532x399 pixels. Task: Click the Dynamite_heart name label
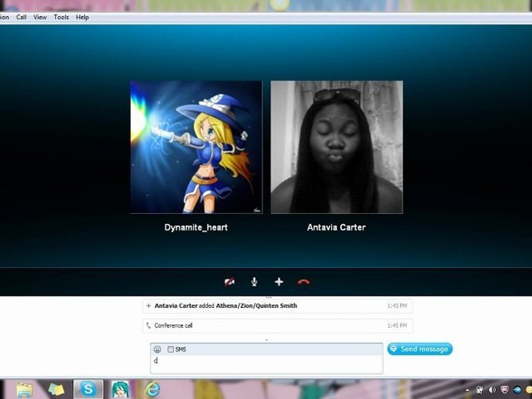pos(196,227)
